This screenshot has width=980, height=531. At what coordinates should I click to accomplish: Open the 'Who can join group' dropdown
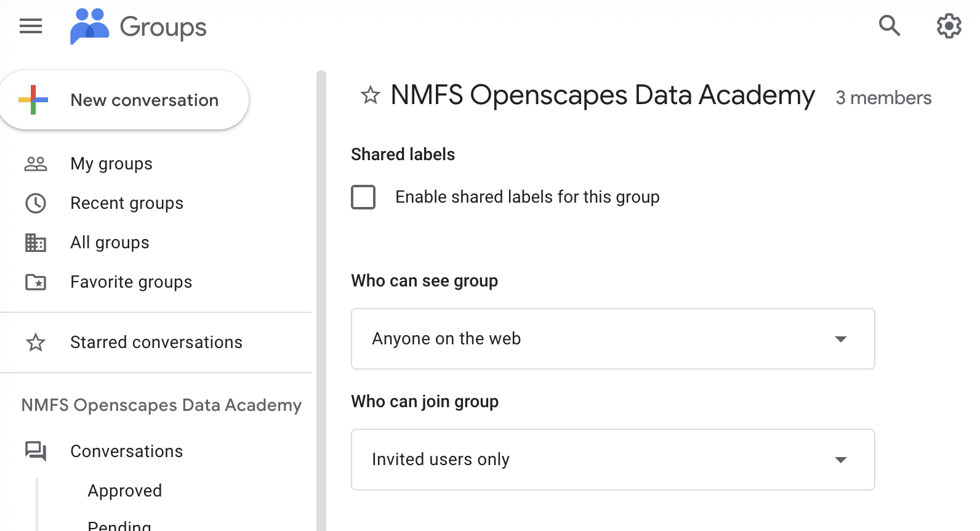(612, 460)
